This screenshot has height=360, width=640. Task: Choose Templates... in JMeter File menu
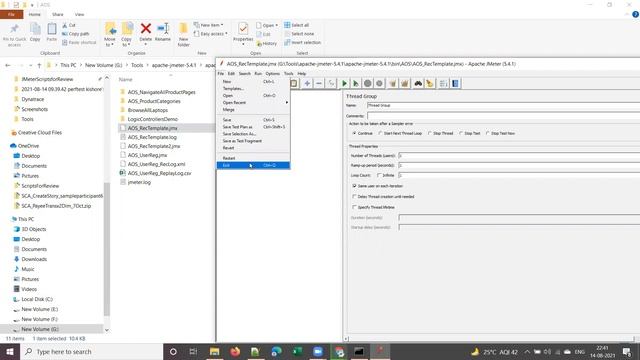coord(253,89)
